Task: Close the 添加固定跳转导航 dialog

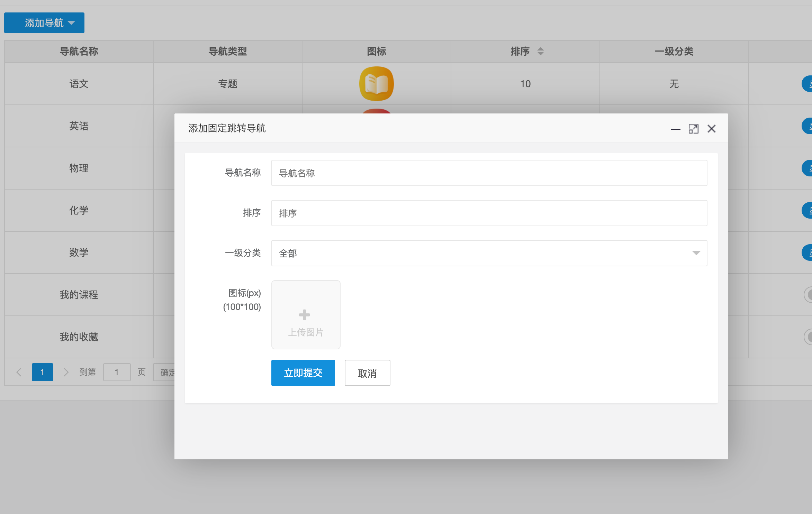Action: pos(712,129)
